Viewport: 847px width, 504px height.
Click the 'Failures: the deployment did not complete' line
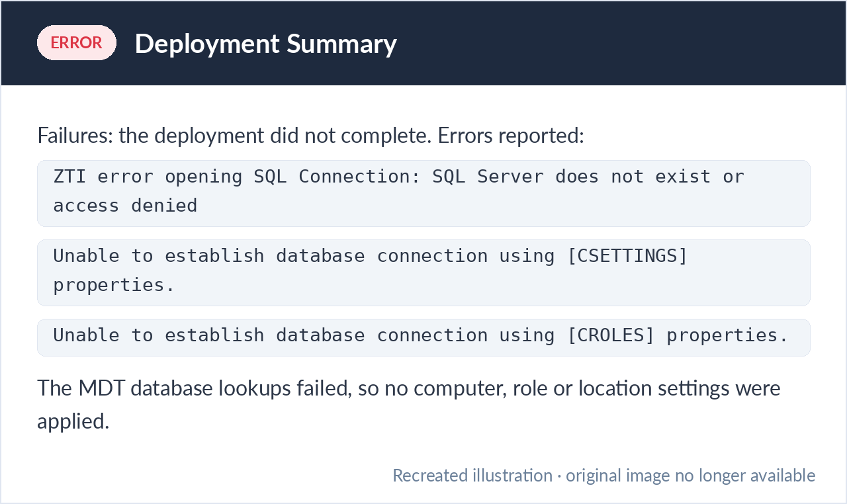311,135
